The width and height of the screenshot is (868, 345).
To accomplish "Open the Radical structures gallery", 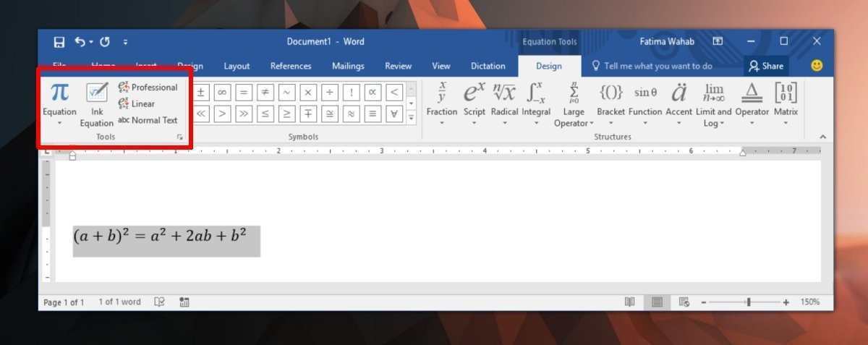I will pyautogui.click(x=504, y=100).
